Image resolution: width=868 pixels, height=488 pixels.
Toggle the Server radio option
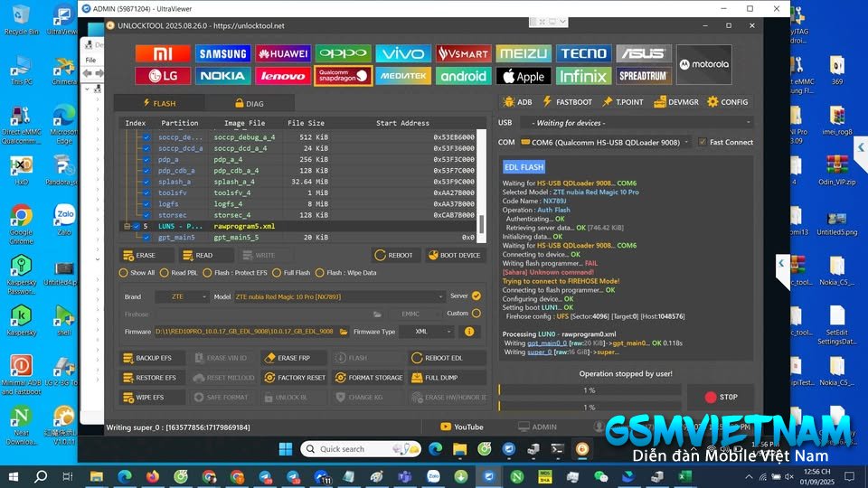476,296
